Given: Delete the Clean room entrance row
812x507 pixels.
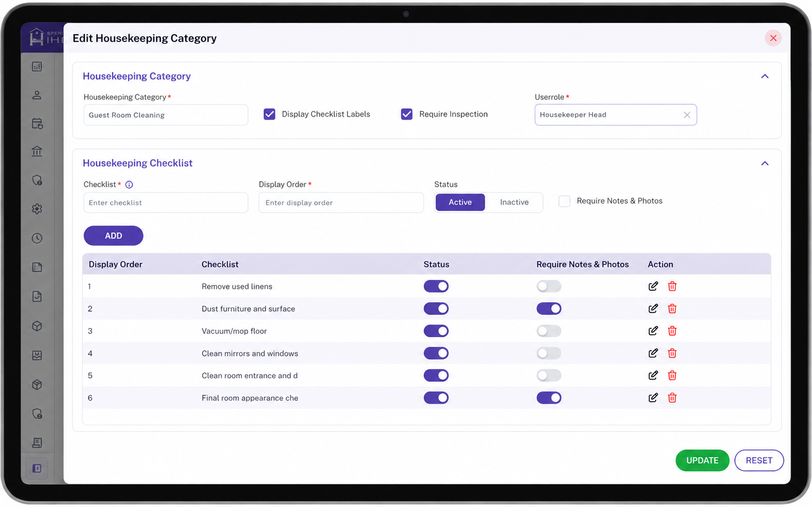Looking at the screenshot, I should (x=672, y=376).
